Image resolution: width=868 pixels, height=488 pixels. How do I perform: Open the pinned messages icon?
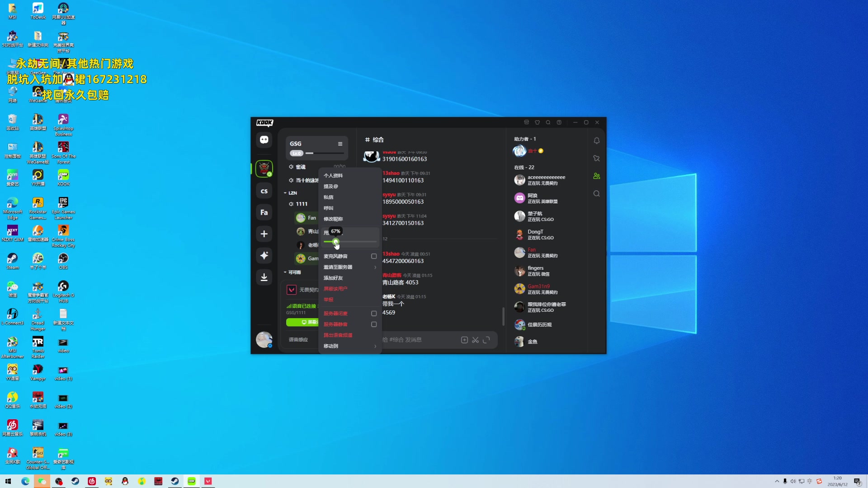click(x=597, y=158)
